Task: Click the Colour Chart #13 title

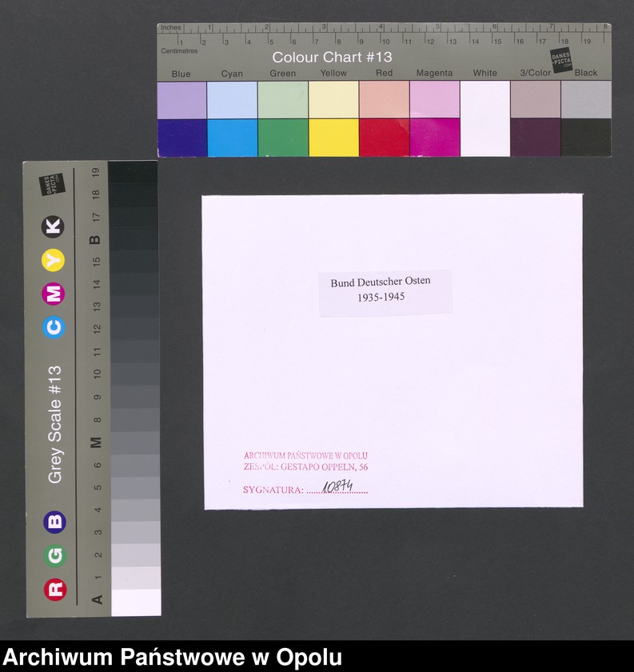Action: point(332,58)
